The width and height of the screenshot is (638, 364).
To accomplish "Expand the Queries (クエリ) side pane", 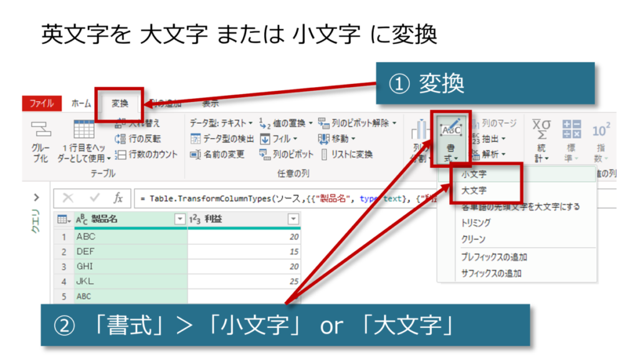I will coord(36,197).
